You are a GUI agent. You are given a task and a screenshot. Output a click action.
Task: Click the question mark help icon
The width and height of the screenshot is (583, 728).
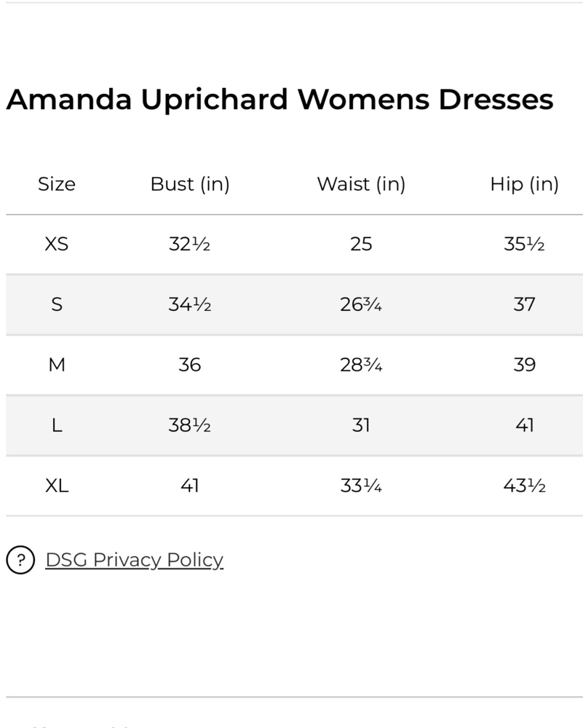(x=20, y=560)
